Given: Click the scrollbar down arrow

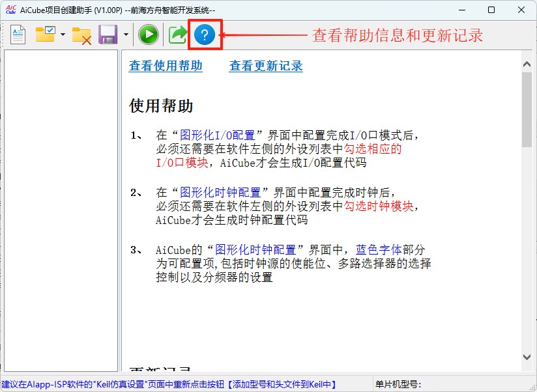Looking at the screenshot, I should pos(527,357).
